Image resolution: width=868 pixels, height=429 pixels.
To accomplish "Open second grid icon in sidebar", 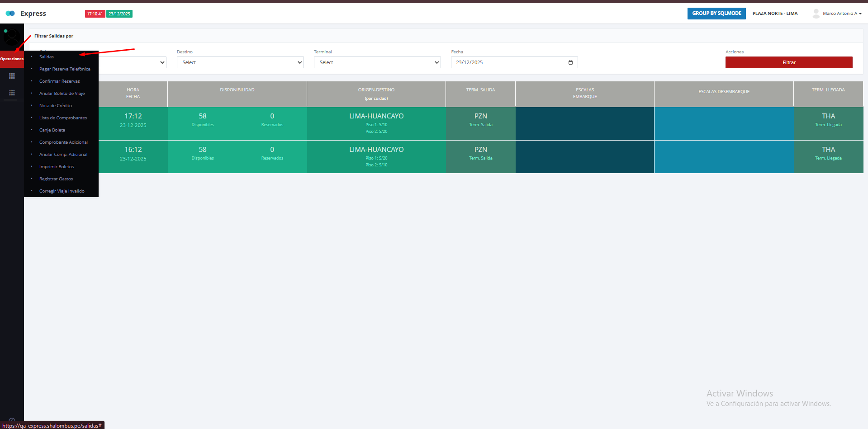I will click(12, 93).
